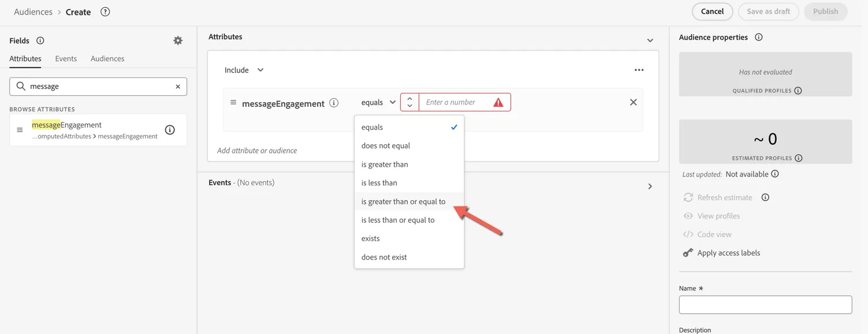Remove the messageEngagement rule with X
Screen dimensions: 868x334
click(634, 102)
